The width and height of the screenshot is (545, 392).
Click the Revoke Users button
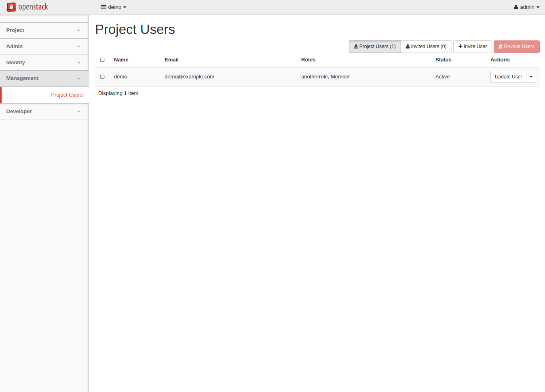(x=517, y=46)
